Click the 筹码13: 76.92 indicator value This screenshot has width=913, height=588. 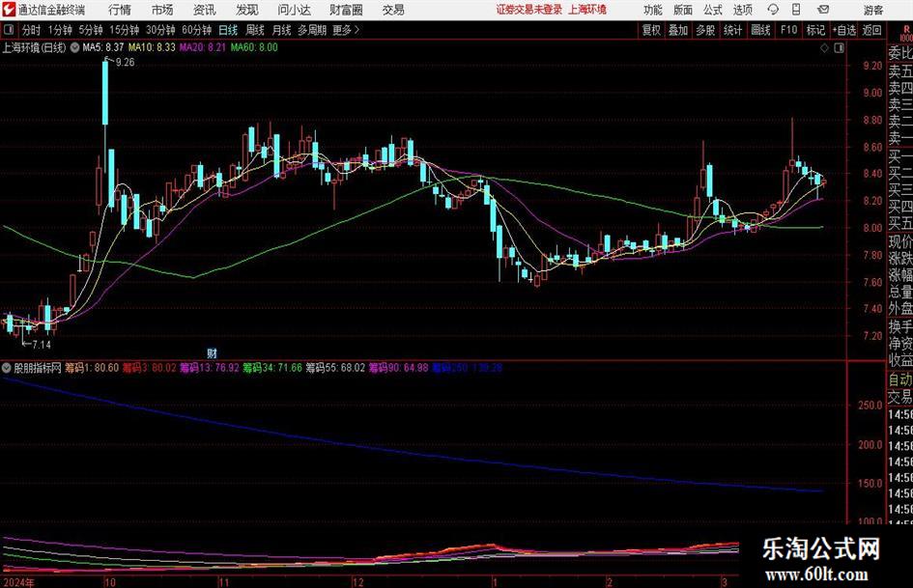click(209, 368)
